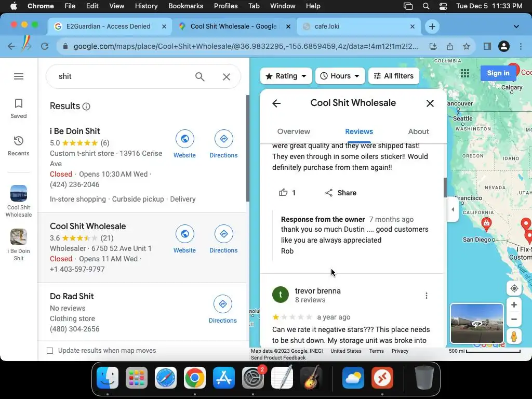Click the Sign in button
This screenshot has width=532, height=399.
pyautogui.click(x=498, y=73)
